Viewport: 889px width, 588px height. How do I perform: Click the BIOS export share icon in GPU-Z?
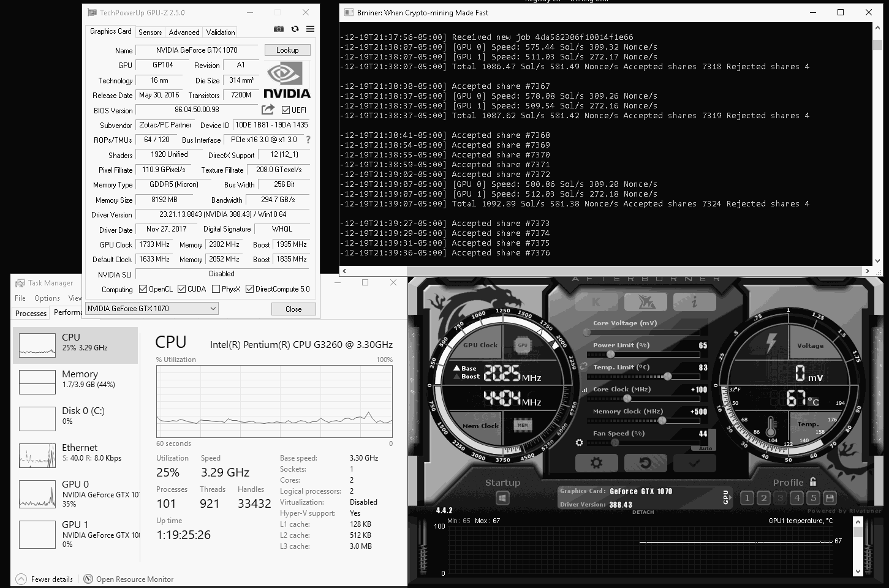[x=268, y=110]
